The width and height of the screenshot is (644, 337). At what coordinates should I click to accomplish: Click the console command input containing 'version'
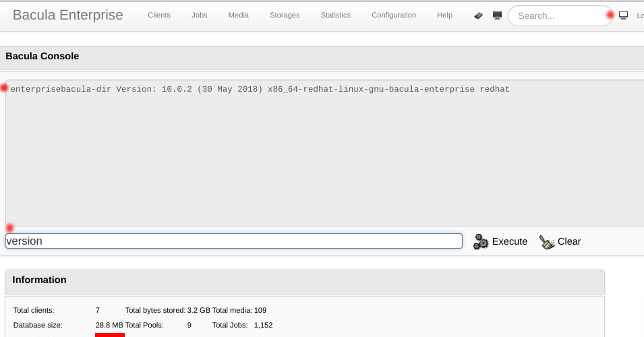click(x=234, y=241)
